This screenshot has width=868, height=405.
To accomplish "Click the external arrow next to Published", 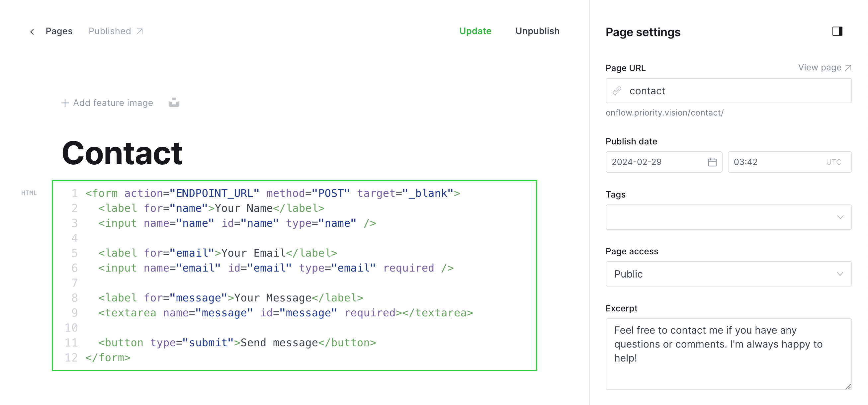I will click(140, 31).
